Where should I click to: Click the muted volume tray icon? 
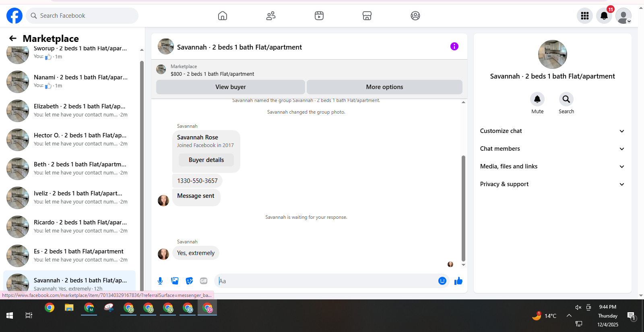point(578,307)
